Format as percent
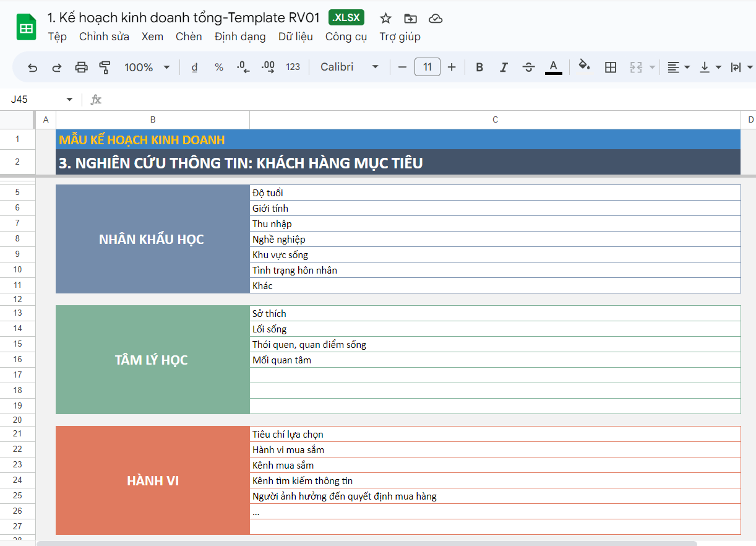Image resolution: width=756 pixels, height=546 pixels. point(219,67)
